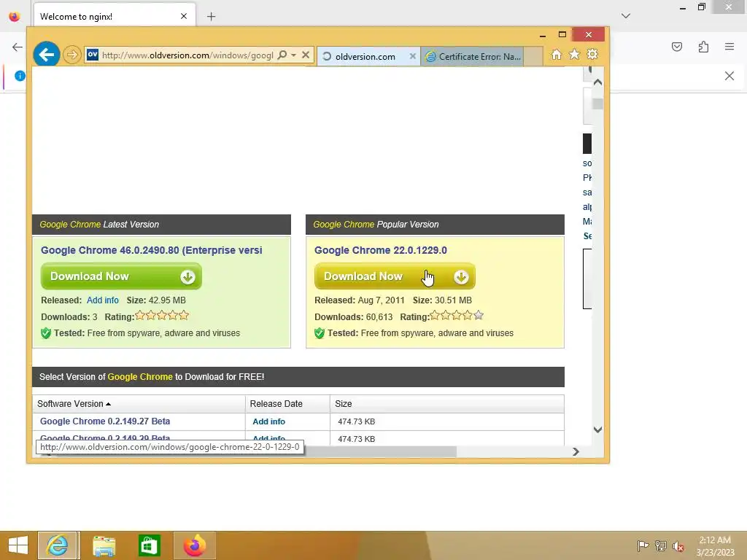747x560 pixels.
Task: Click Add info link under latest version Released
Action: [x=102, y=300]
